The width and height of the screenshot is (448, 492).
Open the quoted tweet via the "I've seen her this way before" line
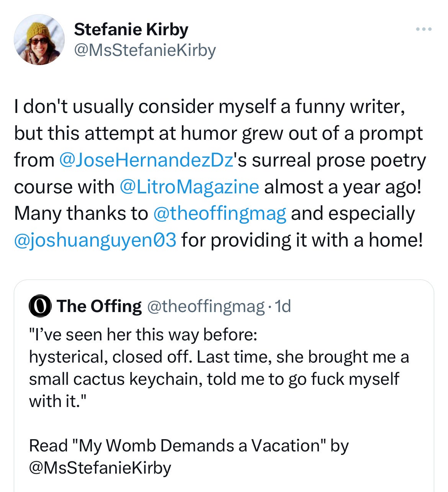[143, 335]
